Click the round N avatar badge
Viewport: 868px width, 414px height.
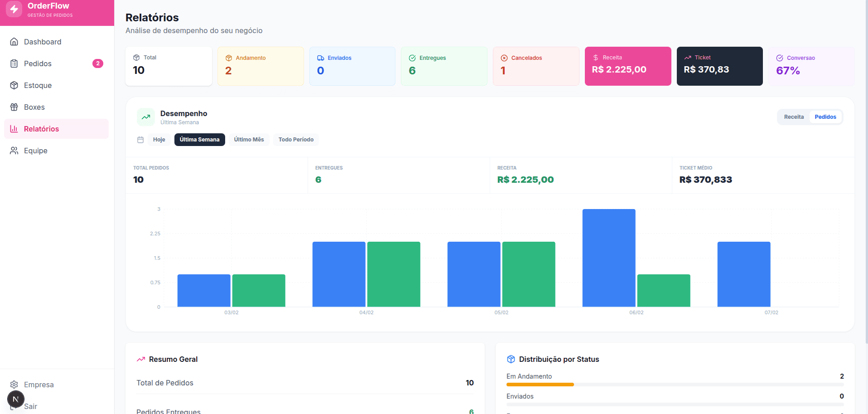(16, 399)
